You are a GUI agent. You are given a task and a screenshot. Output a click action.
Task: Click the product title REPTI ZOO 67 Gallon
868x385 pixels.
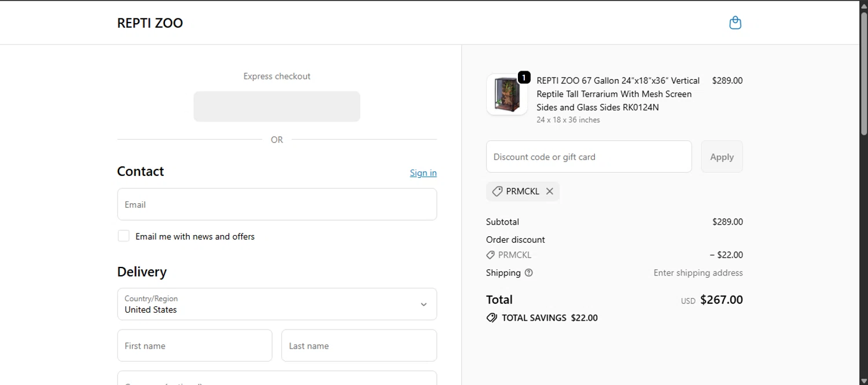[x=618, y=94]
